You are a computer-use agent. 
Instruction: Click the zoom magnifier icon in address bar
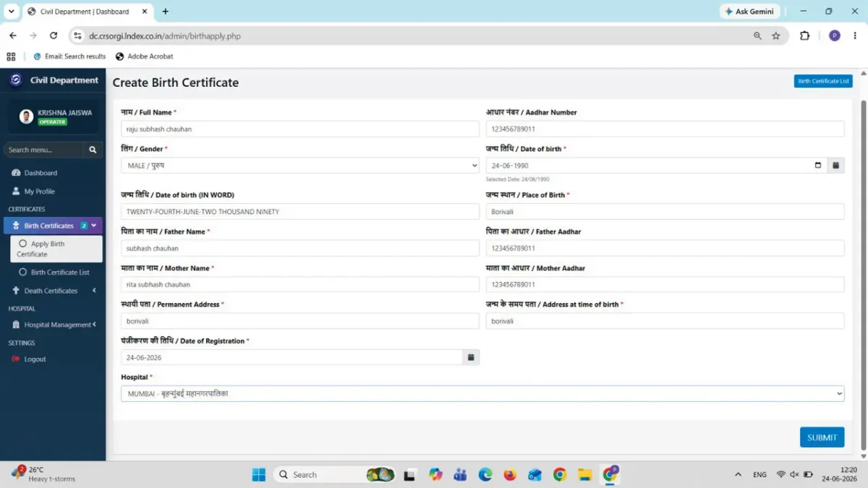point(757,35)
